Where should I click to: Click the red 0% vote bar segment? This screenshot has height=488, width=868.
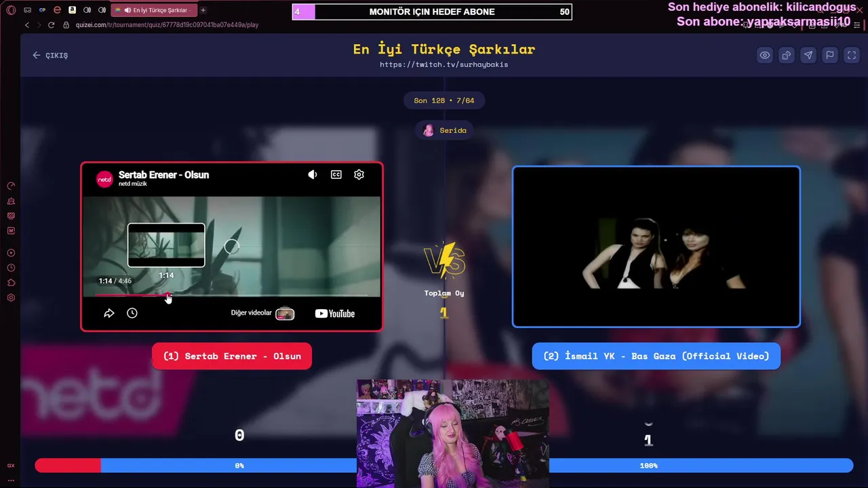click(x=68, y=466)
